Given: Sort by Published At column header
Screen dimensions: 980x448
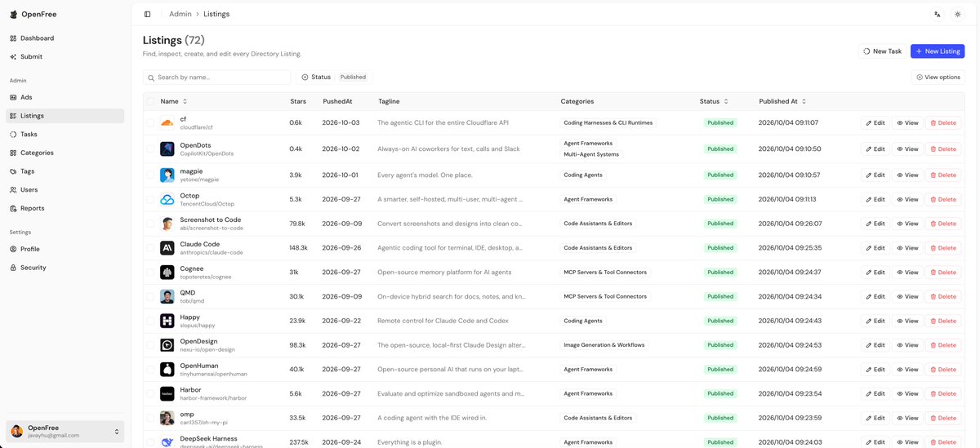Looking at the screenshot, I should (782, 101).
